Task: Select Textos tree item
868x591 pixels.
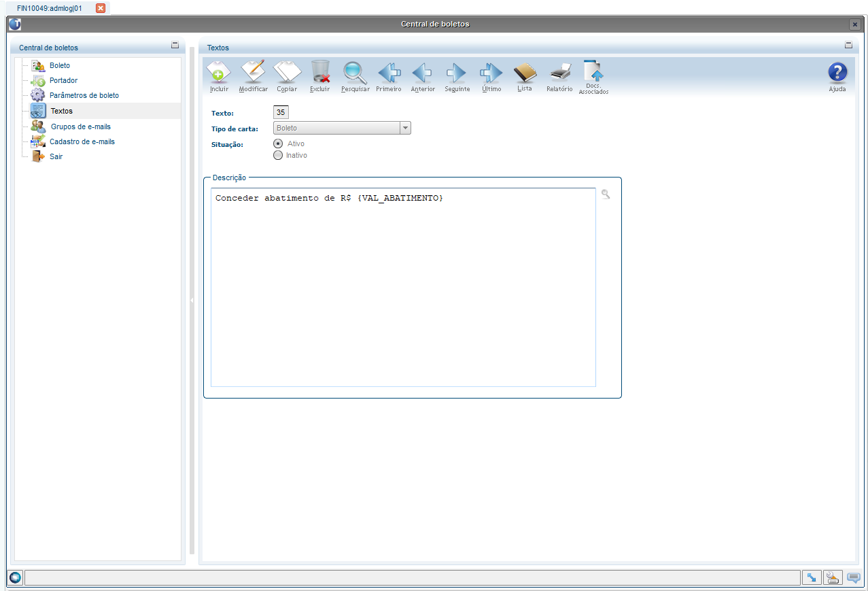Action: (x=62, y=111)
